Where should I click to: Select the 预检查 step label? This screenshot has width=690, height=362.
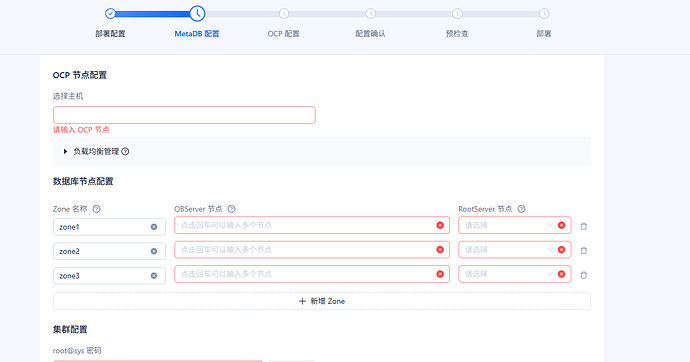point(457,34)
